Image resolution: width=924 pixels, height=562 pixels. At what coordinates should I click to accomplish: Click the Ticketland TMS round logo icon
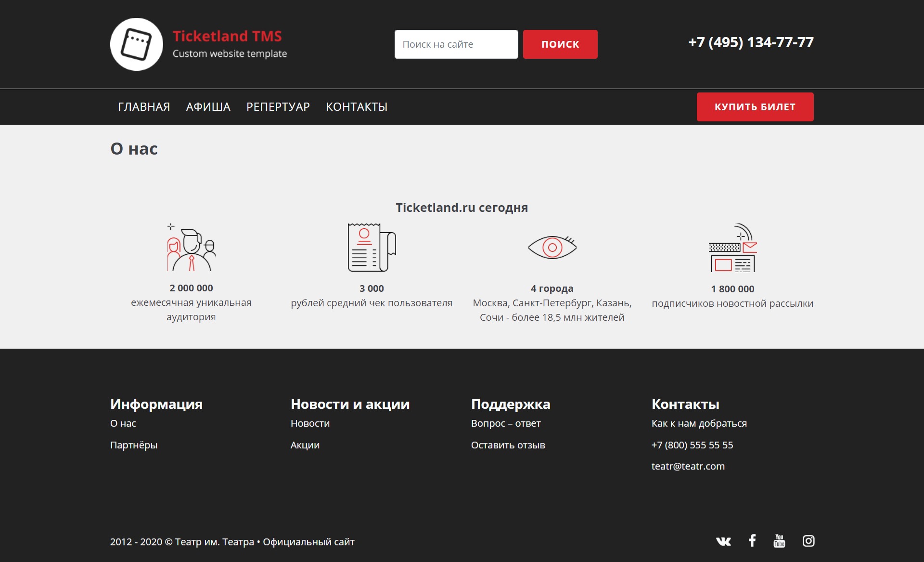(137, 44)
